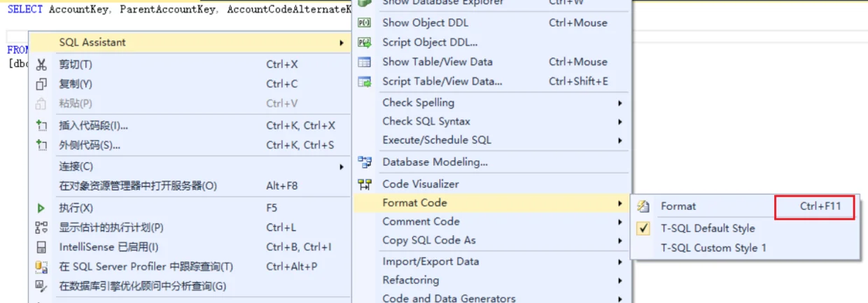This screenshot has width=868, height=303.
Task: Click the green execute arrow icon
Action: (41, 208)
